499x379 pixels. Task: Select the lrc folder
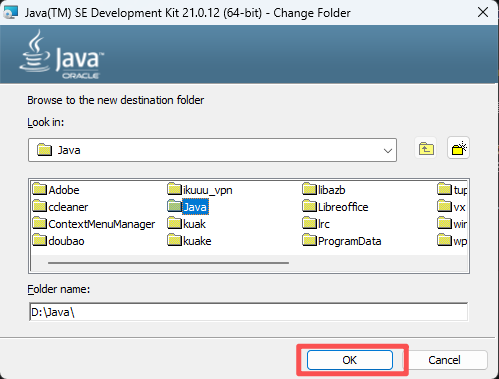[316, 224]
